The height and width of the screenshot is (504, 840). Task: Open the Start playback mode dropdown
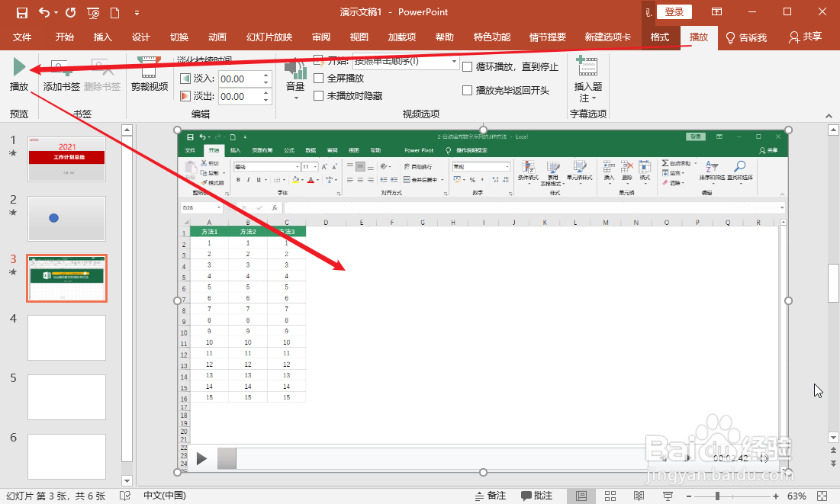click(454, 62)
